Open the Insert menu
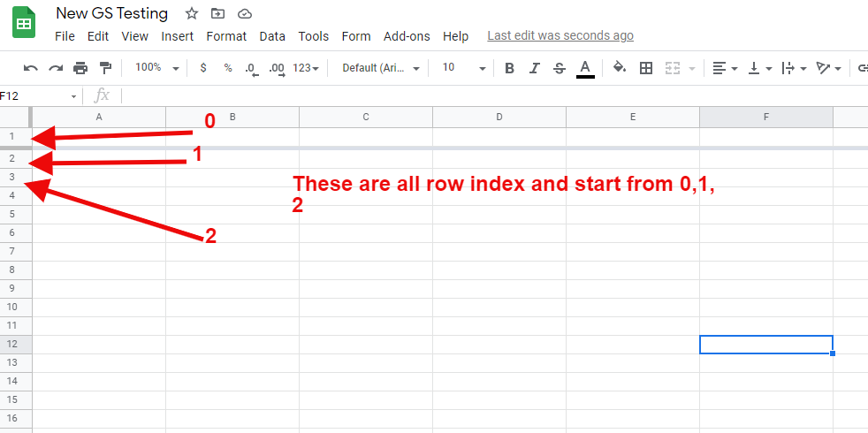The width and height of the screenshot is (868, 433). [177, 36]
